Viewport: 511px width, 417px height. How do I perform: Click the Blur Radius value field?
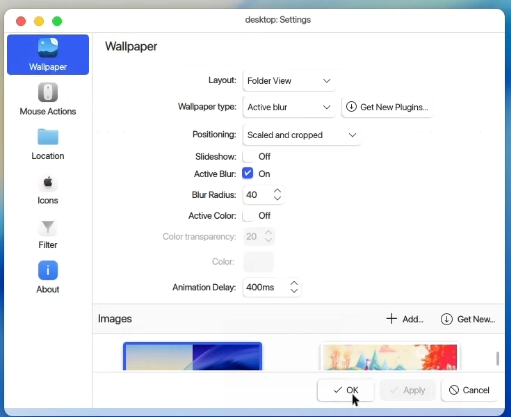(258, 195)
